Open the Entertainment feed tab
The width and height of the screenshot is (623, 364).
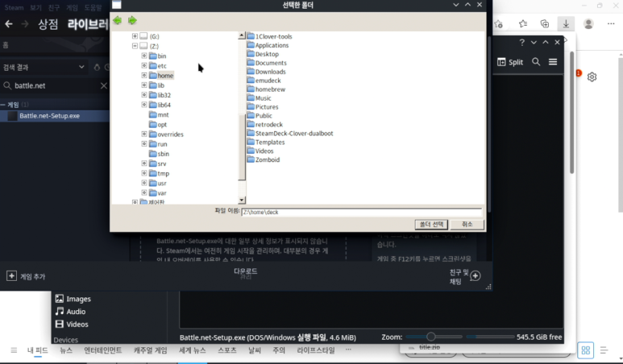click(103, 350)
